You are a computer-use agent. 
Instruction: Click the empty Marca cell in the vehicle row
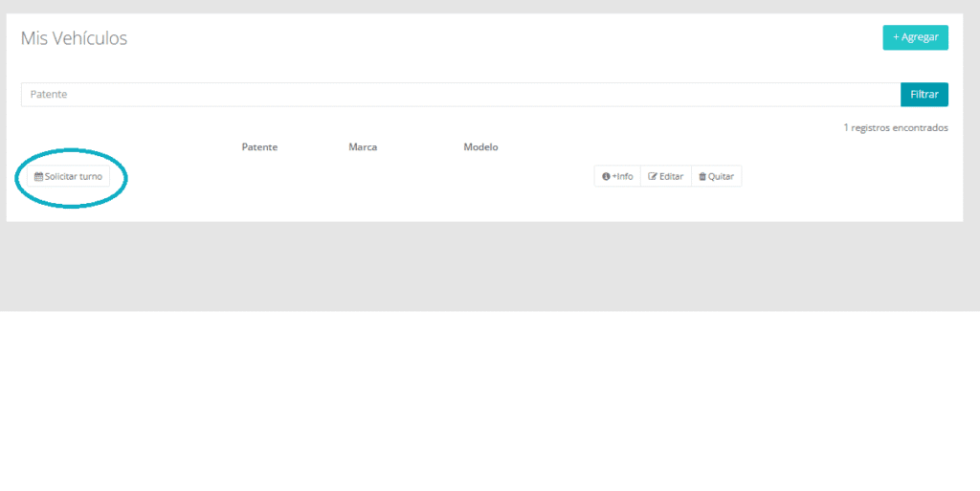click(x=363, y=177)
